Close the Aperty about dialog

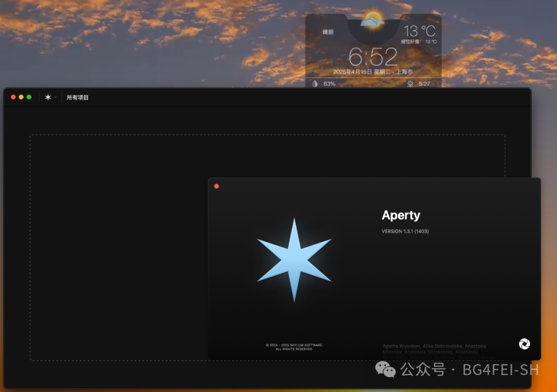216,186
